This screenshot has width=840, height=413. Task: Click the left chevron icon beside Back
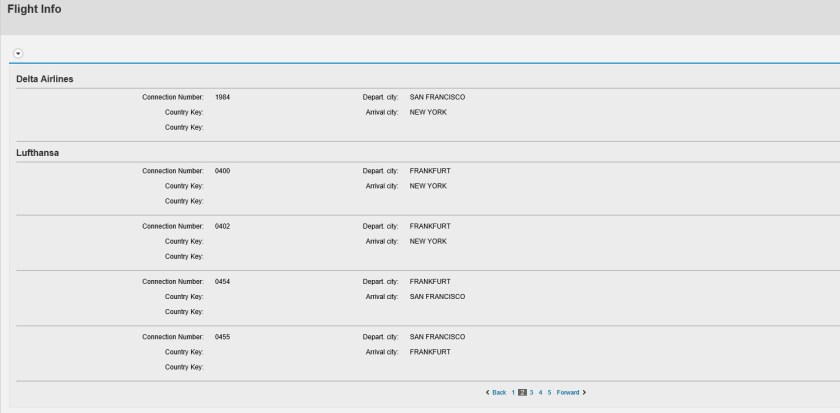pyautogui.click(x=485, y=392)
